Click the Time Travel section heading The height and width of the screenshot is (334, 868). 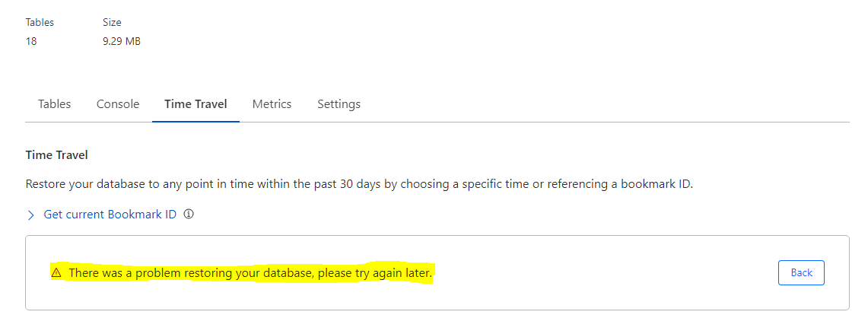[x=57, y=155]
